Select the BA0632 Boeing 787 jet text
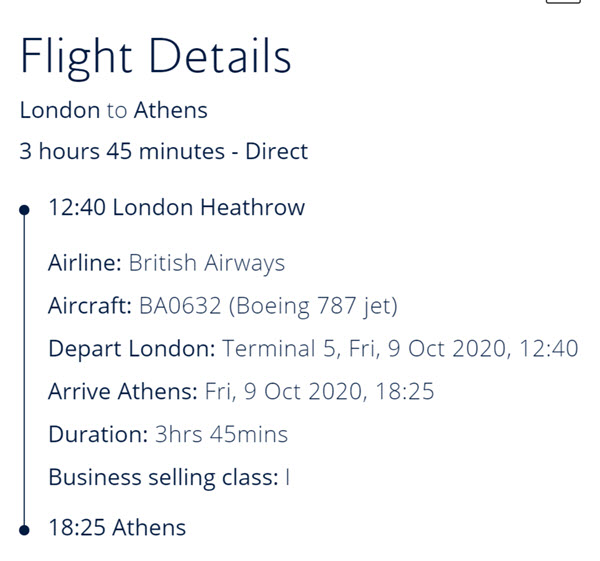 coord(268,306)
